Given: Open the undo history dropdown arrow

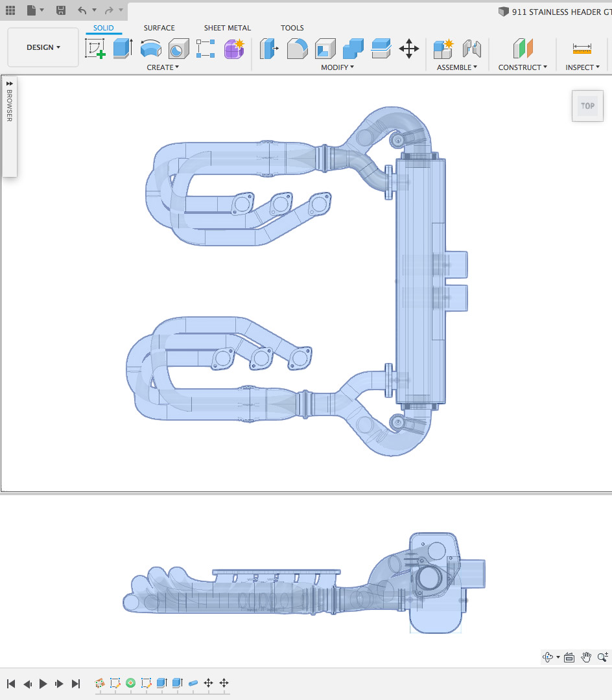Looking at the screenshot, I should coord(94,10).
